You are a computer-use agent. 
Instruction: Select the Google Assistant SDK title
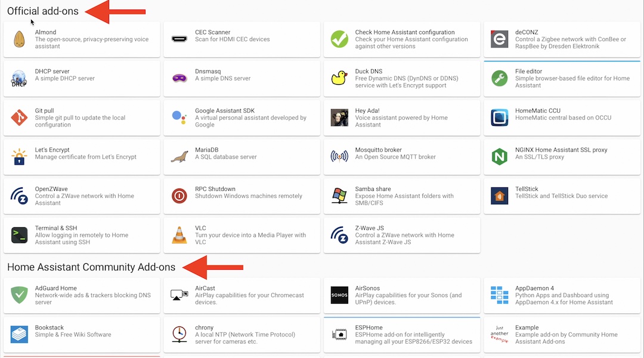[x=225, y=110]
